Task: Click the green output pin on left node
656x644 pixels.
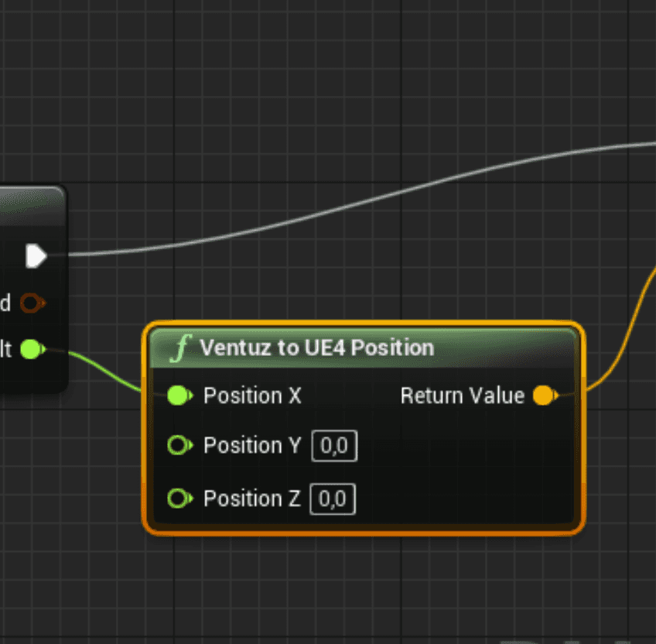Action: pos(31,349)
